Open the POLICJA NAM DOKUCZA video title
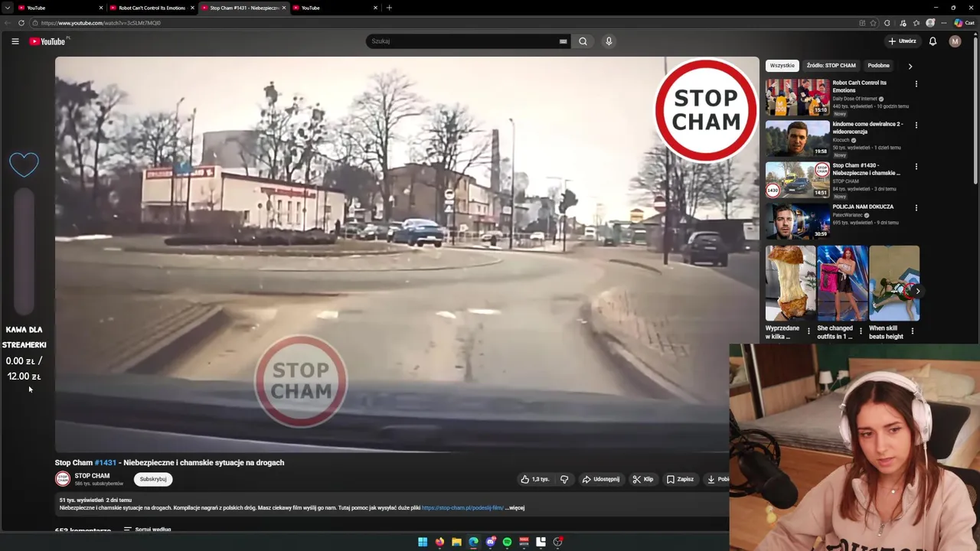980x551 pixels. coord(863,207)
